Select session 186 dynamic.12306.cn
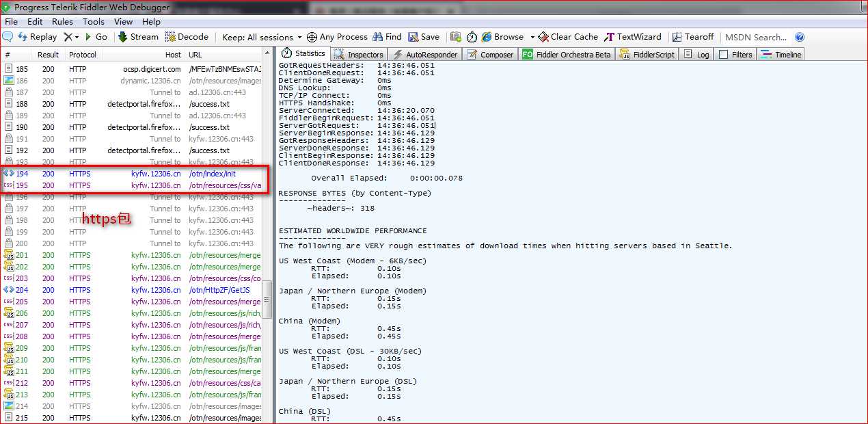868x424 pixels. (x=131, y=81)
